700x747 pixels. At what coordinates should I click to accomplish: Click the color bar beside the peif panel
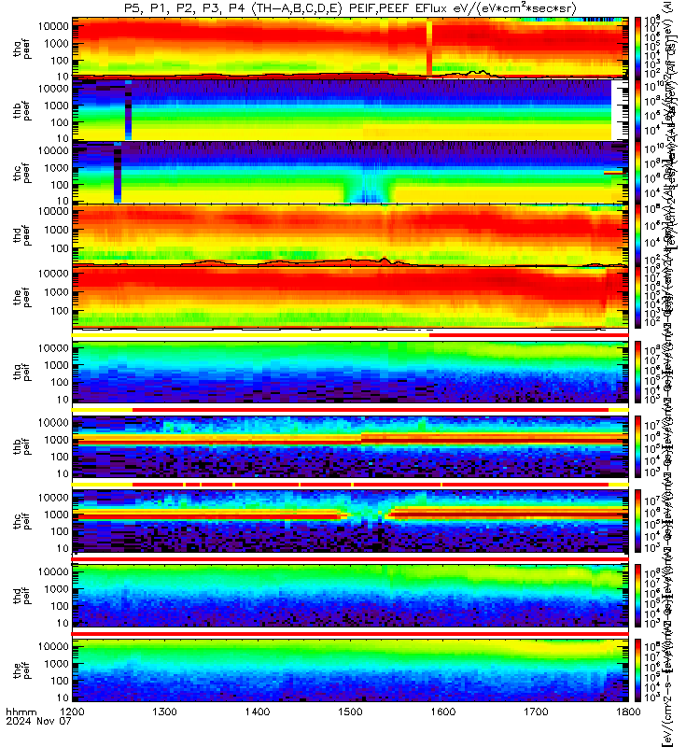637,670
